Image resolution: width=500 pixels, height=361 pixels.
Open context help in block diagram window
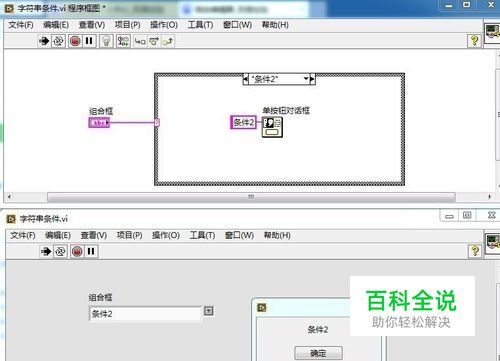tap(474, 41)
